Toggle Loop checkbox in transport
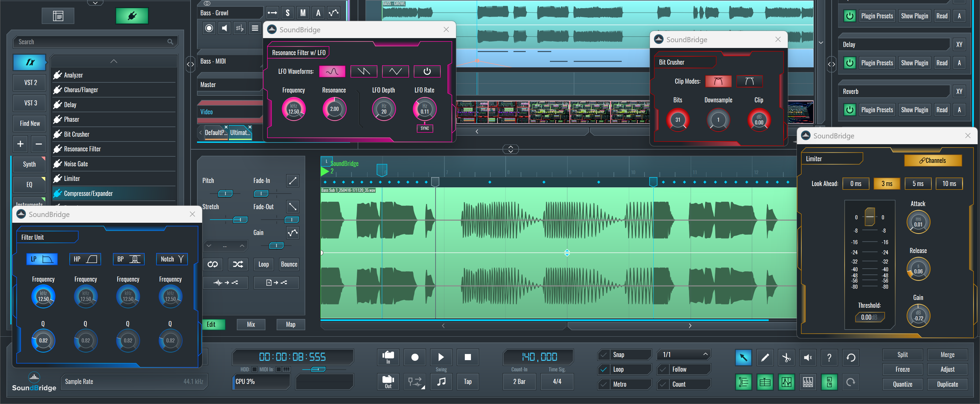Image resolution: width=980 pixels, height=404 pixels. [603, 369]
